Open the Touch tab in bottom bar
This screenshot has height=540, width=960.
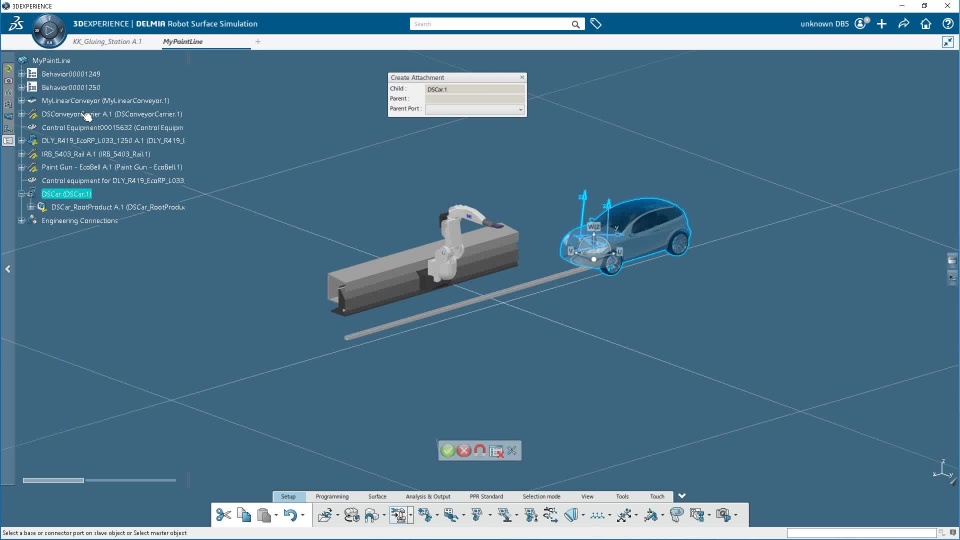click(x=657, y=497)
